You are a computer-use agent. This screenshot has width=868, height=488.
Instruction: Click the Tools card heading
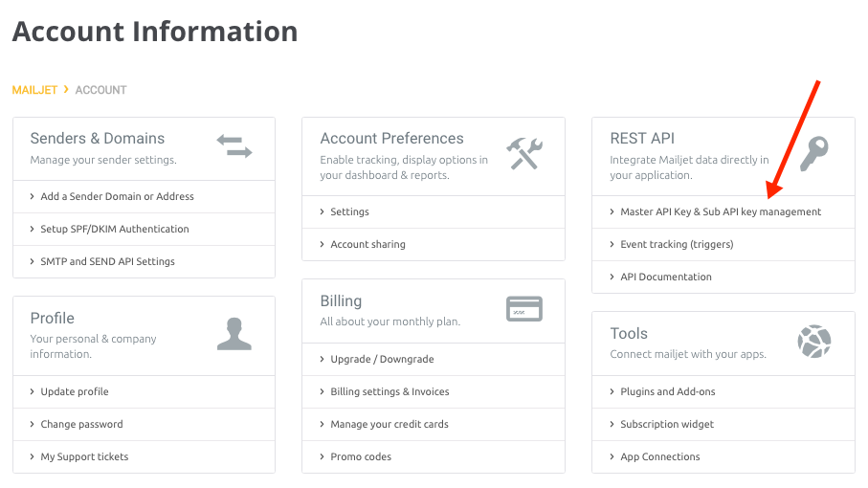coord(629,334)
